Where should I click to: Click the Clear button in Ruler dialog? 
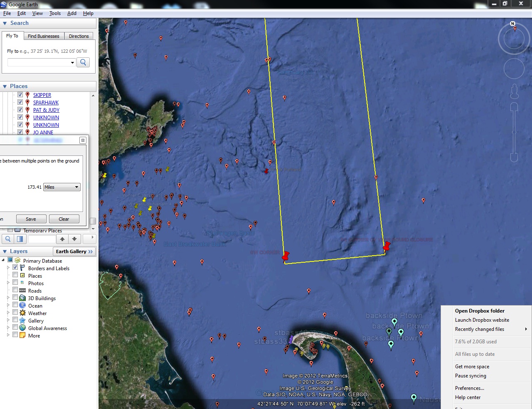point(64,219)
